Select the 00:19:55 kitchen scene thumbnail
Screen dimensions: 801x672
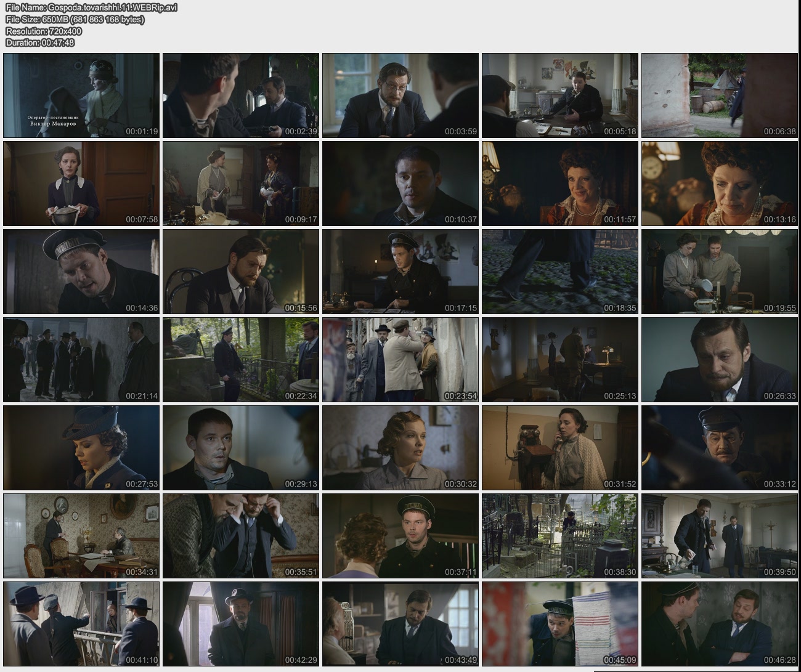(720, 272)
